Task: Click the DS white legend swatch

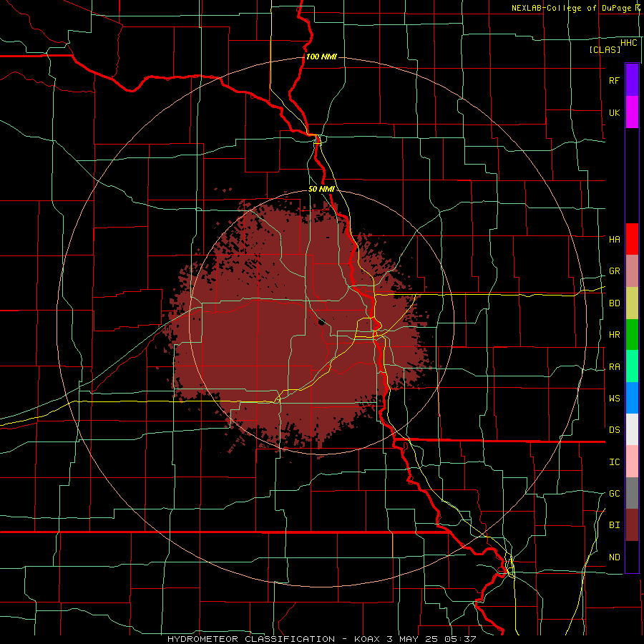Action: [632, 429]
